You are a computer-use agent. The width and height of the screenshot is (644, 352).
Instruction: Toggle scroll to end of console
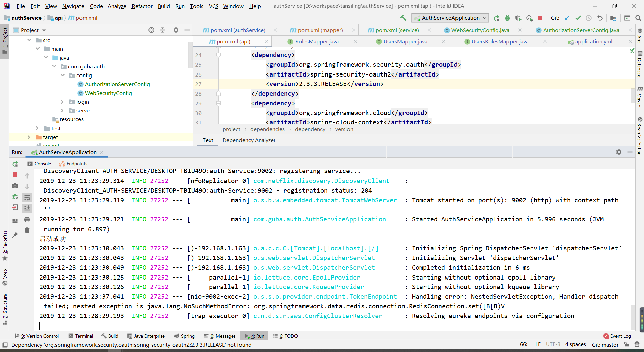27,208
